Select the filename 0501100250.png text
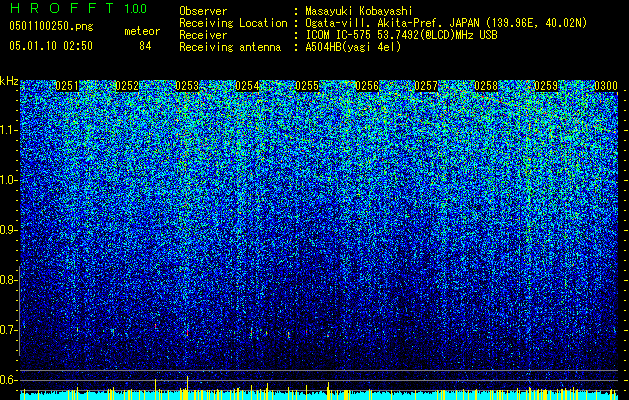 pyautogui.click(x=51, y=26)
